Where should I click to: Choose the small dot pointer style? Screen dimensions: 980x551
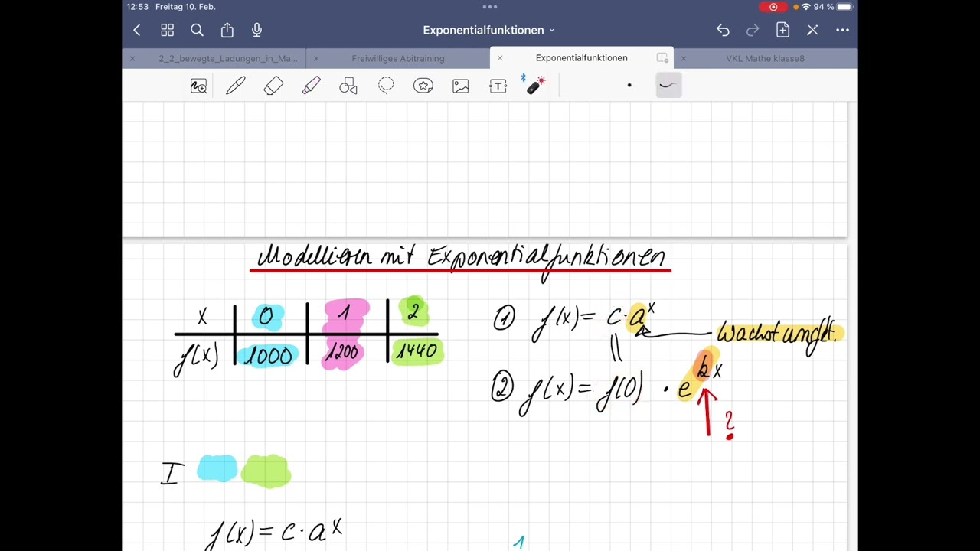click(629, 85)
